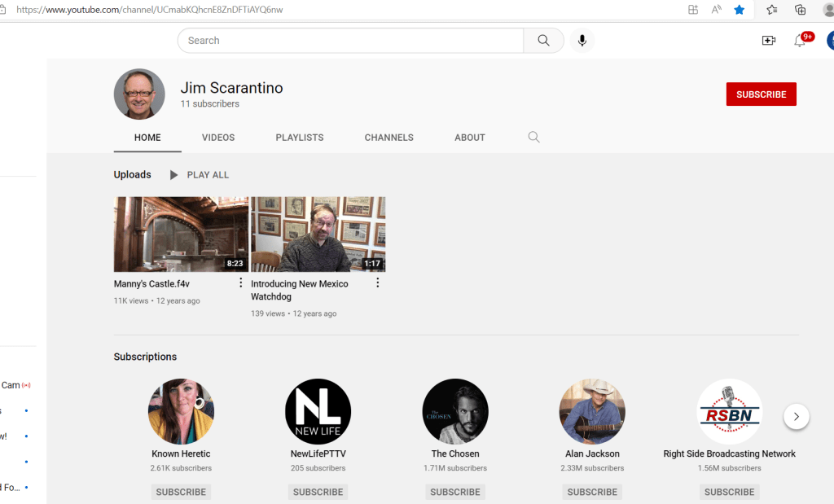Switch to the Playlists tab

coord(300,138)
